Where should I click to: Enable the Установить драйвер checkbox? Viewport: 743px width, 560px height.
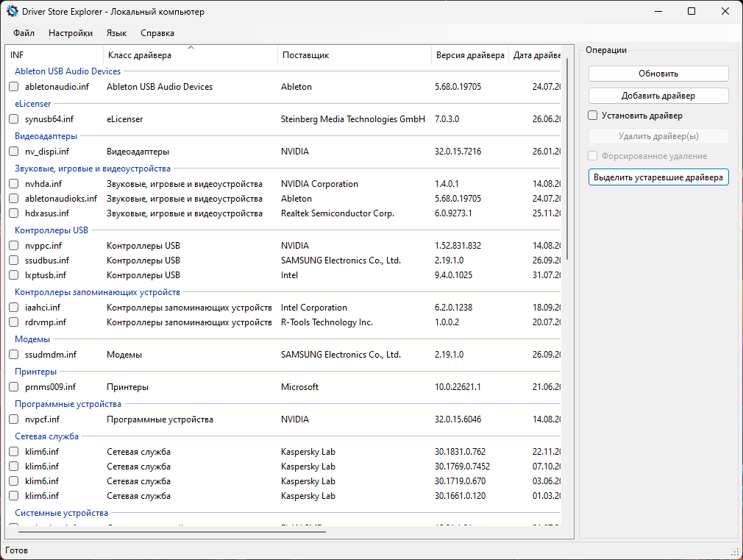[x=593, y=116]
